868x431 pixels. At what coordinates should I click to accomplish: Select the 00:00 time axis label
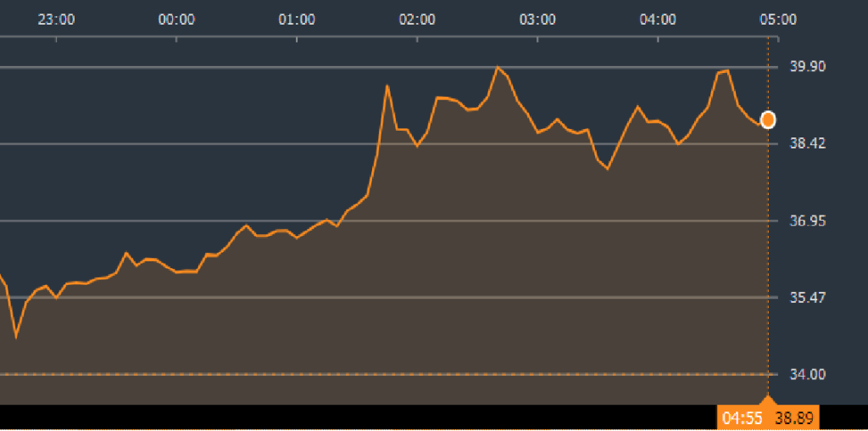tap(176, 20)
